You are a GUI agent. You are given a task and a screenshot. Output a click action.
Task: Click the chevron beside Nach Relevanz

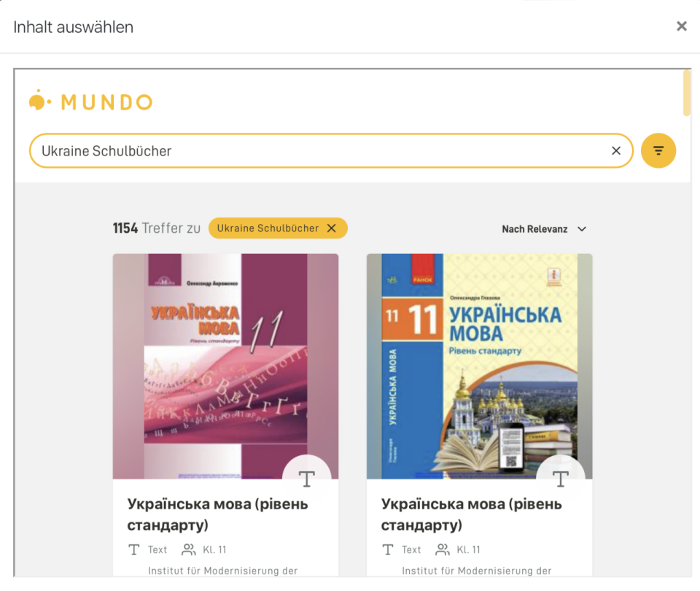click(x=582, y=229)
